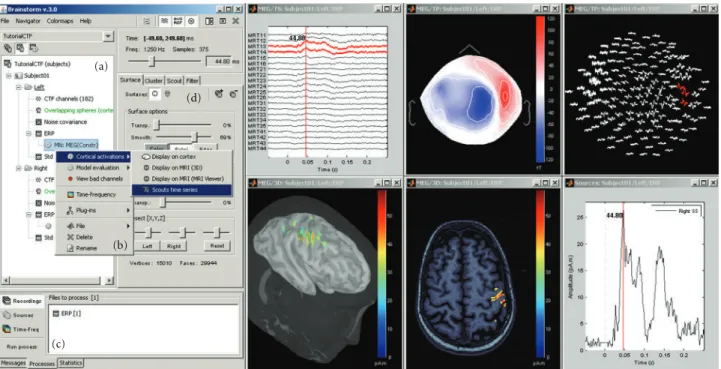Image resolution: width=721 pixels, height=369 pixels.
Task: Select Scouts time series in submenu
Action: pyautogui.click(x=182, y=190)
